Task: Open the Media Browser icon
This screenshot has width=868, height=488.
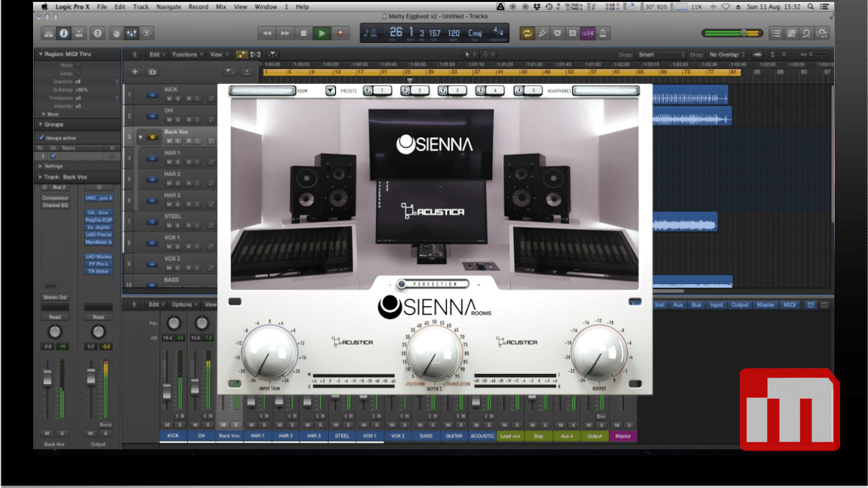Action: click(822, 33)
